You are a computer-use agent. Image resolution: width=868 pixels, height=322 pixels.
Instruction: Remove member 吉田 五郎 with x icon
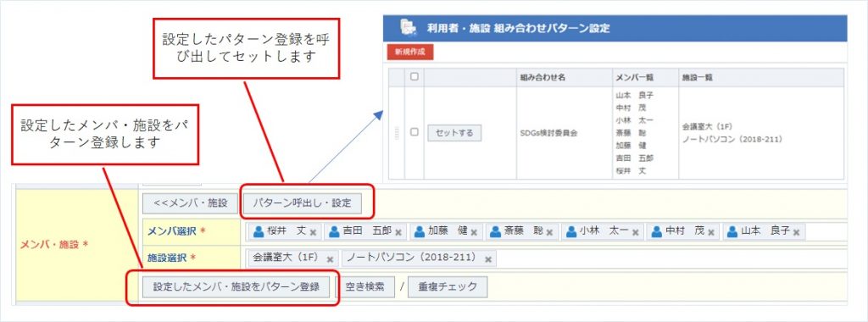coord(398,232)
